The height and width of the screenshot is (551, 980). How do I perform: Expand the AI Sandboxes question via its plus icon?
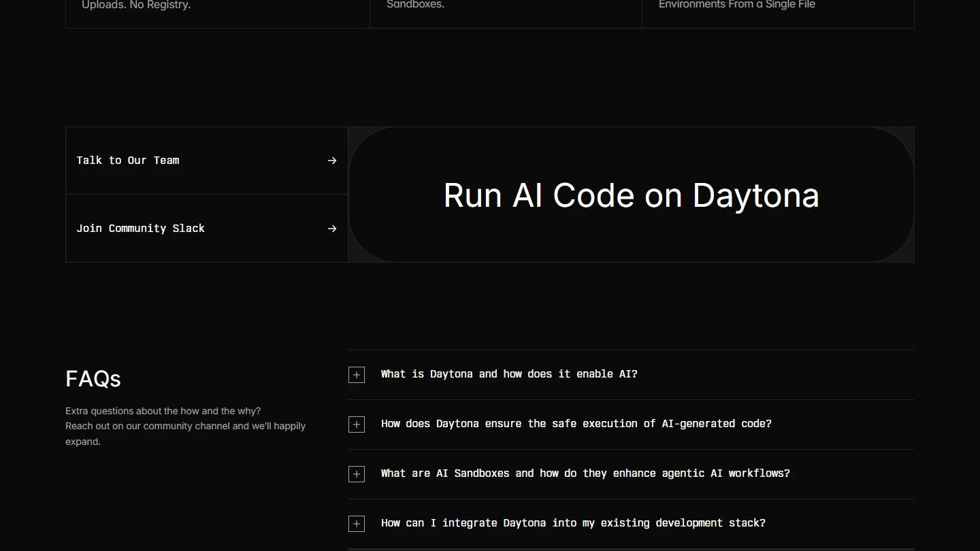[x=357, y=474]
